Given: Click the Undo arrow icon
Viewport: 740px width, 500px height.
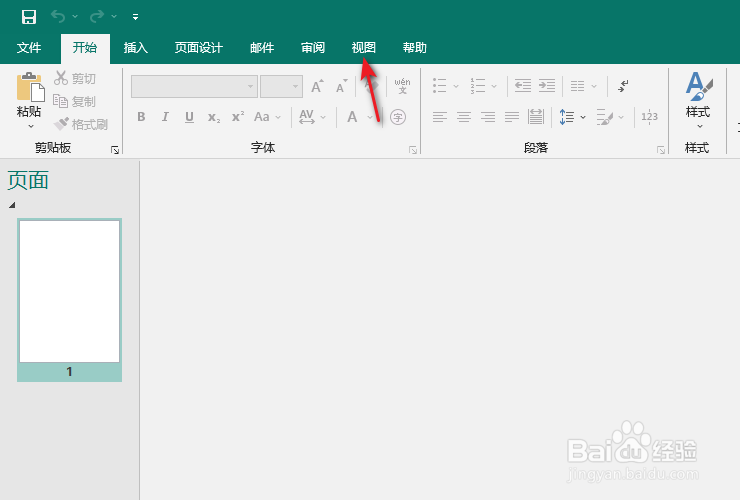Looking at the screenshot, I should [58, 17].
